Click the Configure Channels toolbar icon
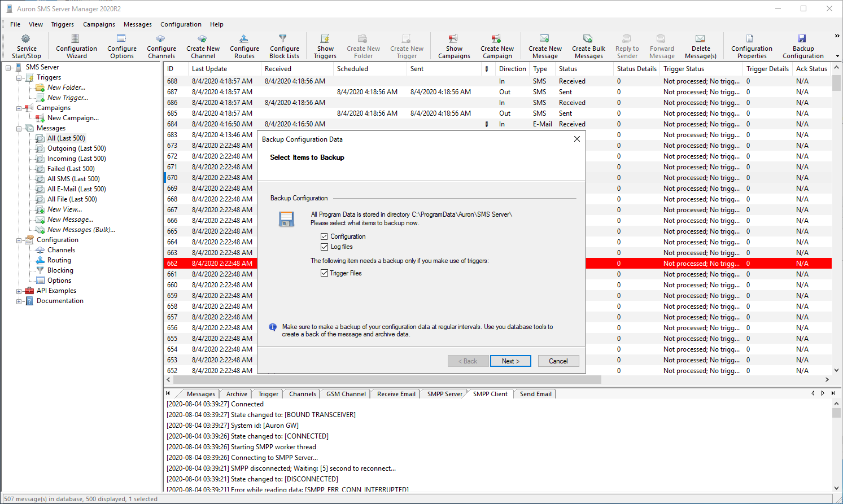 [x=161, y=39]
